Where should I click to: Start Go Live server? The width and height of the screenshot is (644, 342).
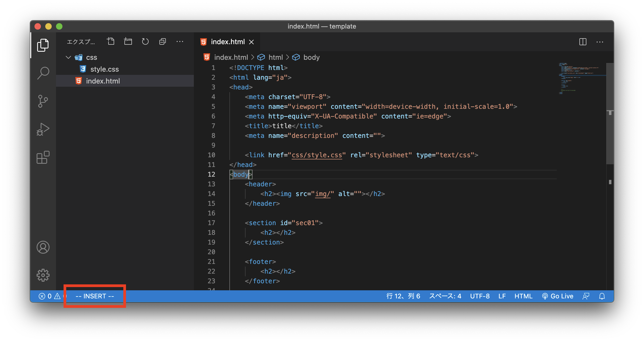click(x=558, y=296)
